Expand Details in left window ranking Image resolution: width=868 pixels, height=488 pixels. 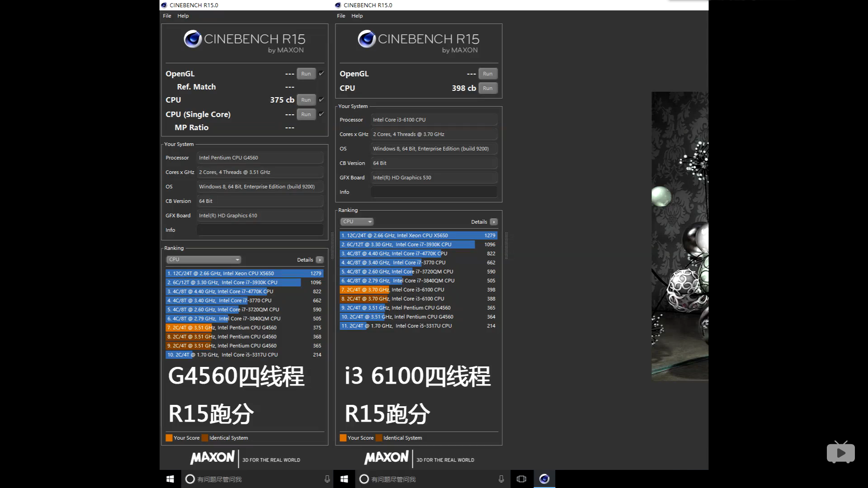320,260
